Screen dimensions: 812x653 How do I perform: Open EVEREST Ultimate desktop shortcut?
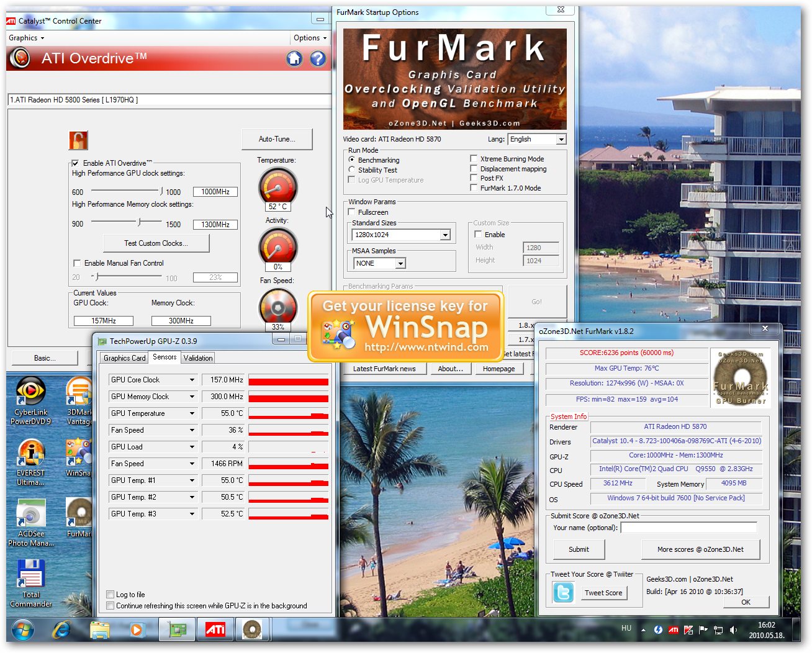(30, 461)
